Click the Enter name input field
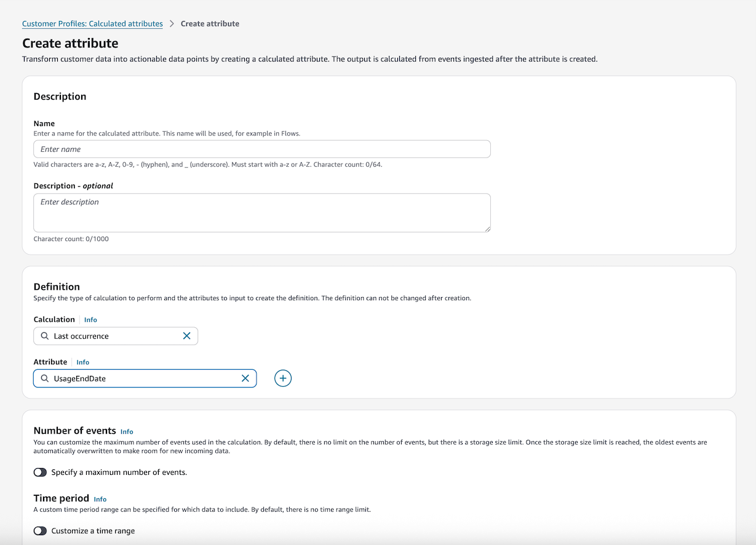Image resolution: width=756 pixels, height=545 pixels. tap(261, 149)
